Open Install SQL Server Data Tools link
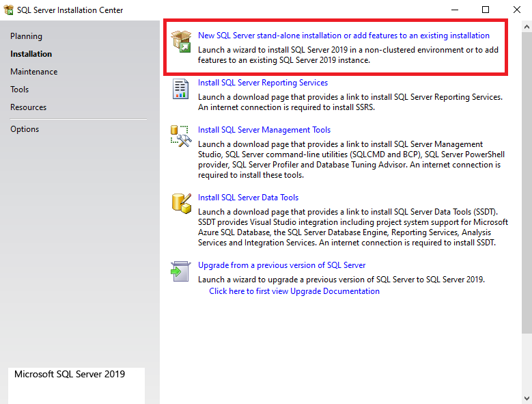Viewport: 532px width, 404px height. [x=249, y=198]
